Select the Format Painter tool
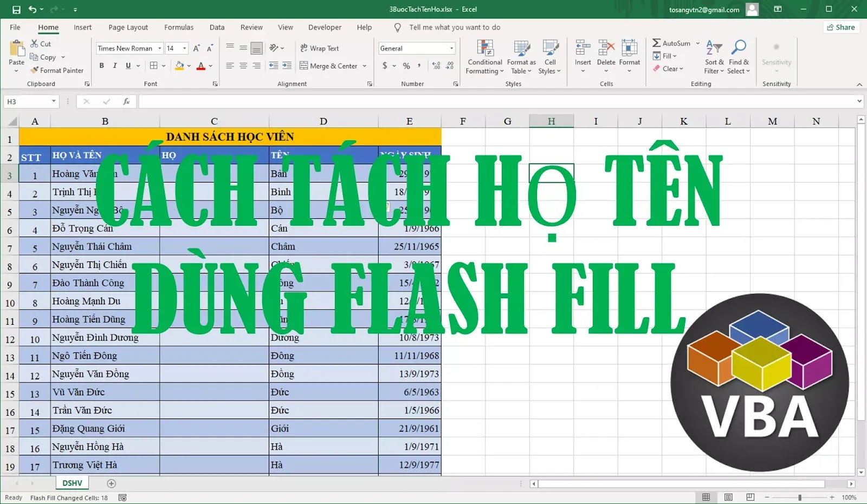This screenshot has width=867, height=504. tap(57, 70)
